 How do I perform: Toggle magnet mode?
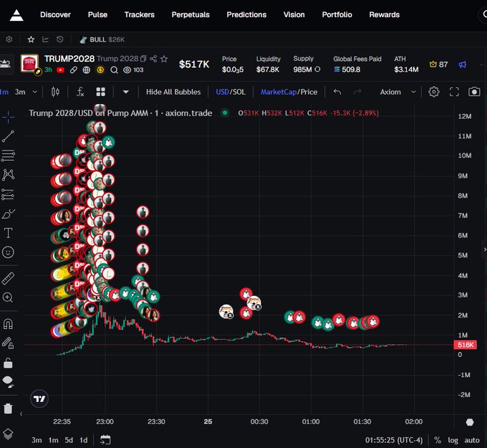8,324
